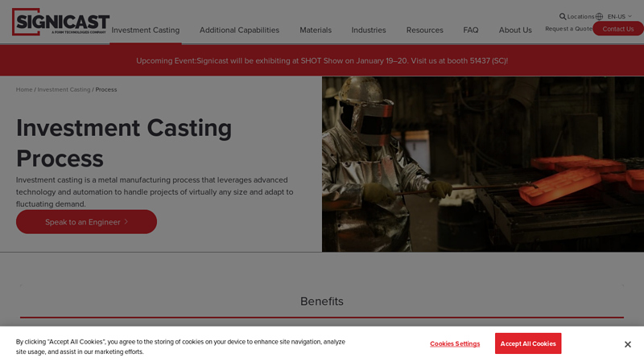Click the Process breadcrumb text
This screenshot has width=644, height=362.
[x=106, y=89]
